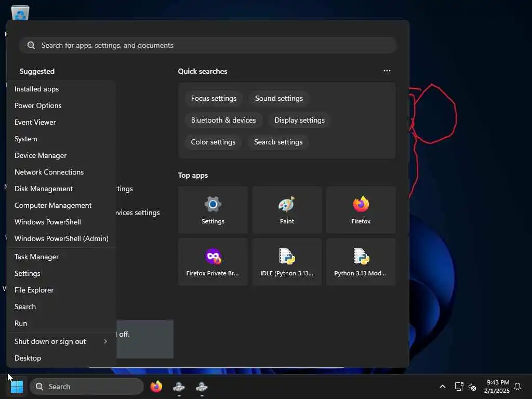532x399 pixels.
Task: Open Color settings quick search chip
Action: (x=213, y=142)
